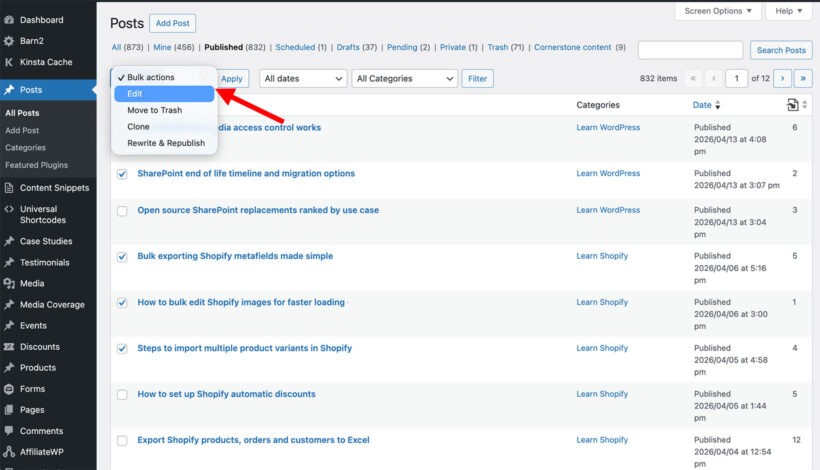
Task: Click the Search Posts button
Action: (x=781, y=50)
